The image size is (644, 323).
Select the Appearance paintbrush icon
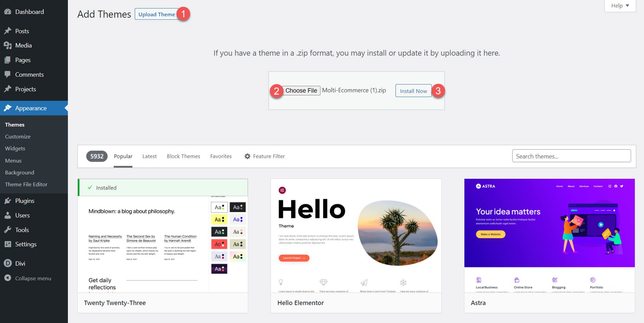(8, 108)
